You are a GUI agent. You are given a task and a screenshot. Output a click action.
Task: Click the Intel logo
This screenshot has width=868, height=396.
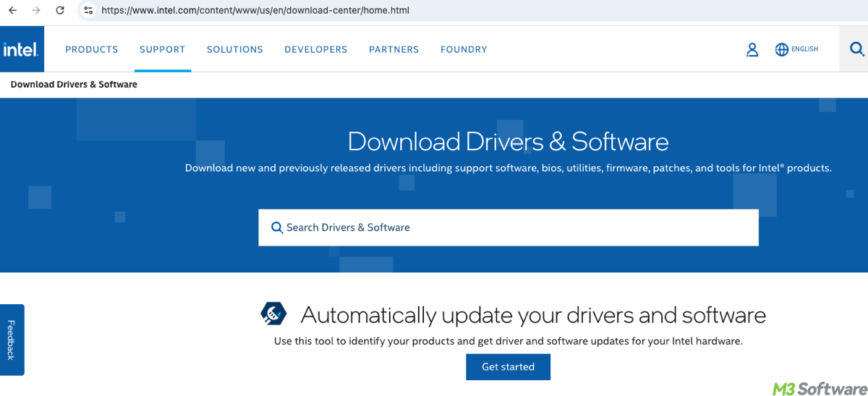tap(22, 49)
